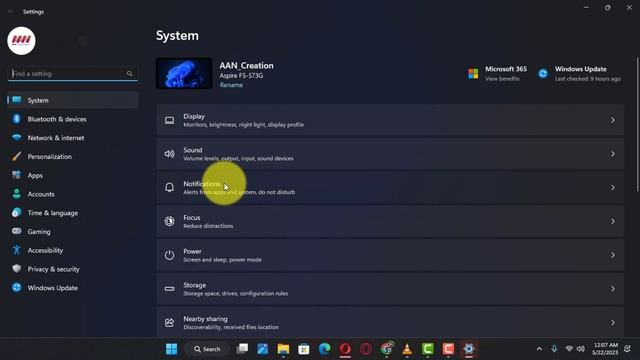Expand Power row chevron

coord(613,255)
